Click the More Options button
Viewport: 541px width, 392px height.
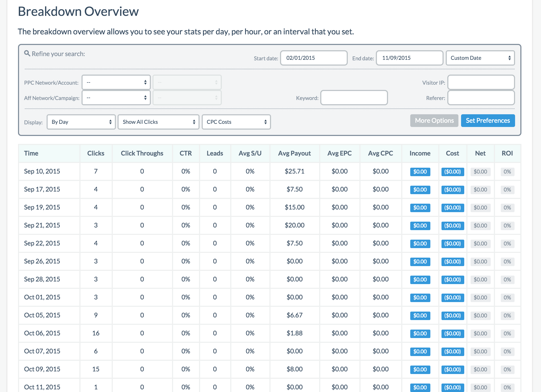434,121
